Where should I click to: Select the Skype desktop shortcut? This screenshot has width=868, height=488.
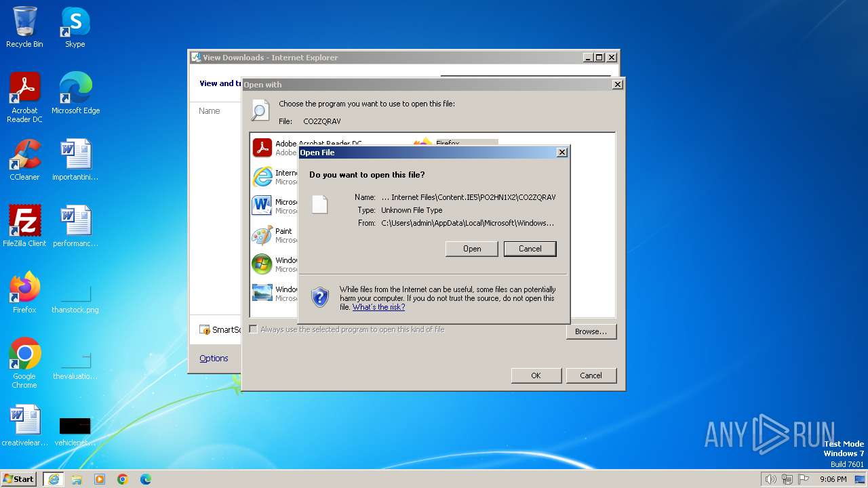pyautogui.click(x=75, y=28)
